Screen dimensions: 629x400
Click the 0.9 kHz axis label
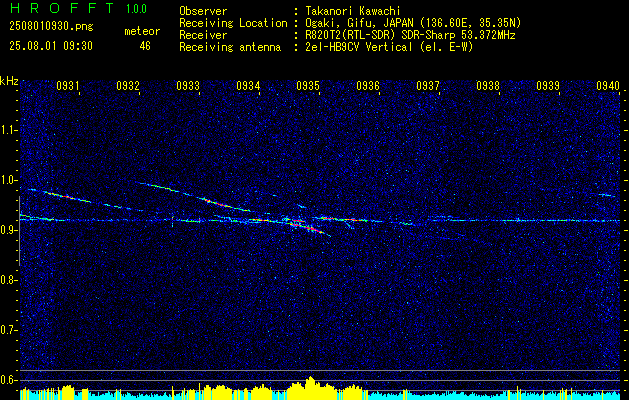click(9, 230)
